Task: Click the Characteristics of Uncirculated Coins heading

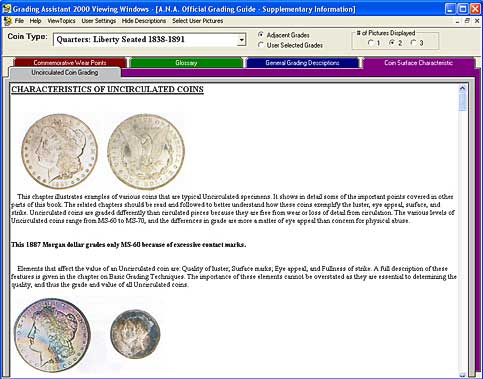Action: pyautogui.click(x=107, y=90)
